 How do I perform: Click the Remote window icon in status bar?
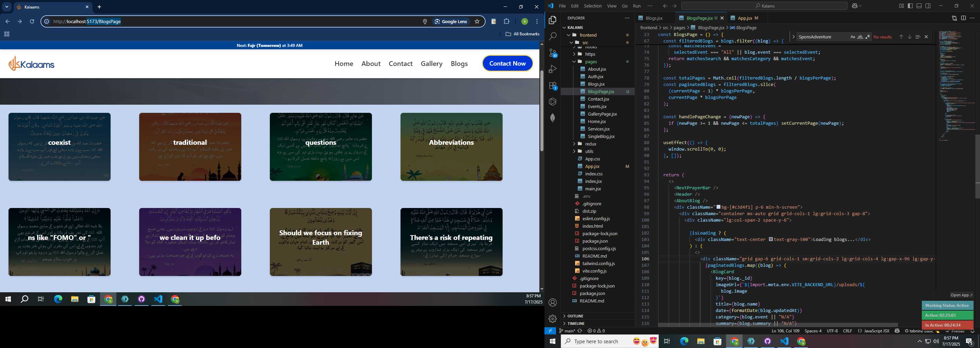click(x=550, y=331)
